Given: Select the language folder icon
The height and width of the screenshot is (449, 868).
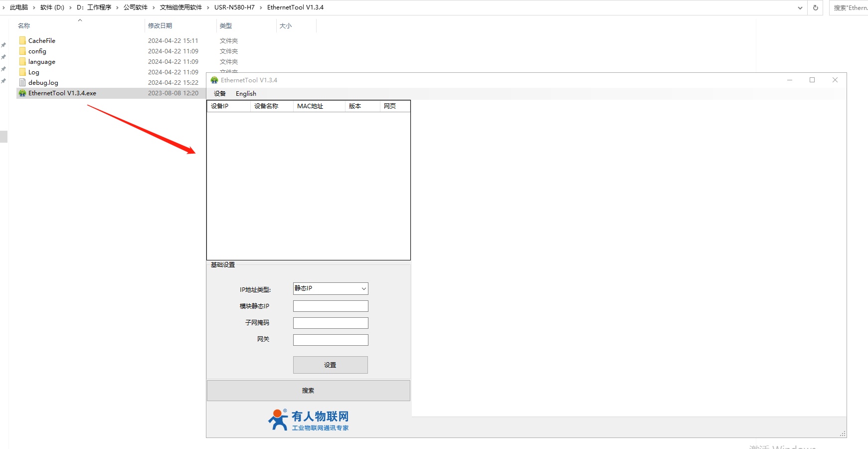Looking at the screenshot, I should coord(22,61).
